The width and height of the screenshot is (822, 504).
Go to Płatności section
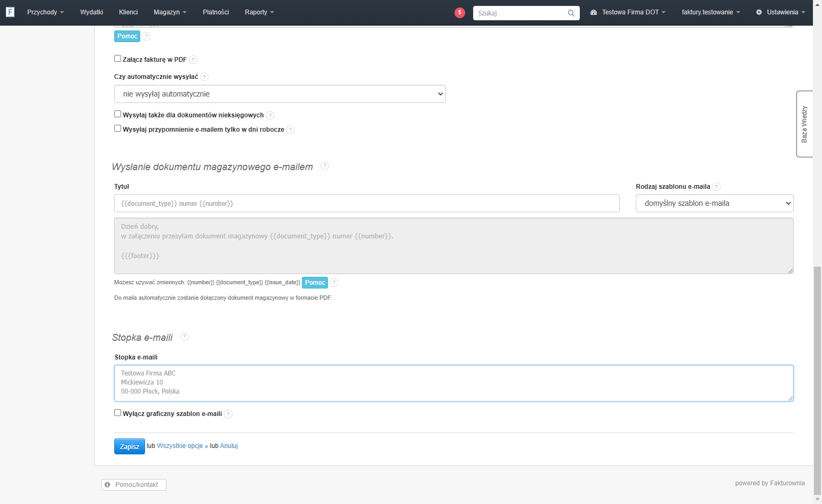coord(216,12)
